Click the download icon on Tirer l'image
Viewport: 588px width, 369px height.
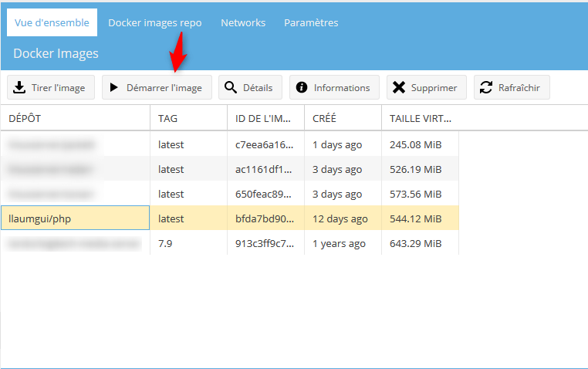20,87
